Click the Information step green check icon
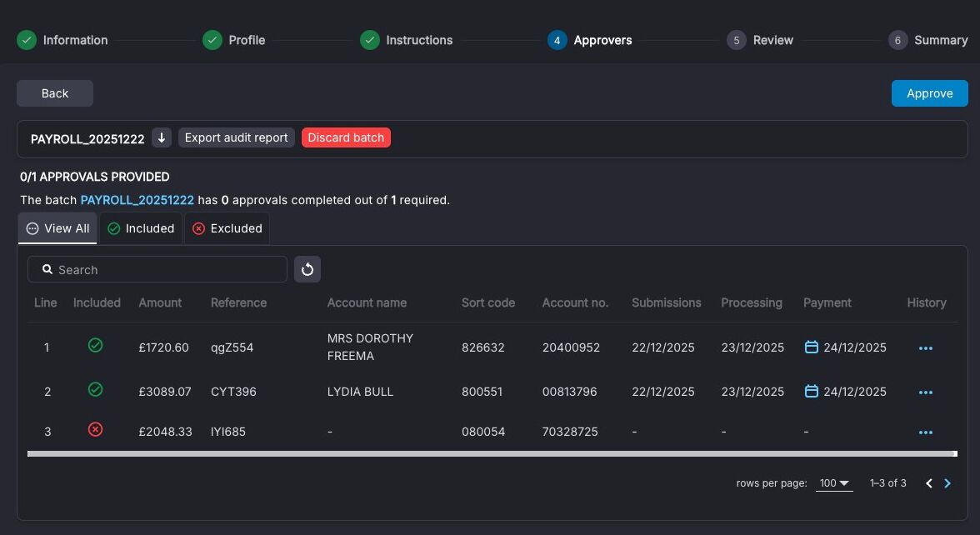The image size is (980, 535). tap(27, 40)
